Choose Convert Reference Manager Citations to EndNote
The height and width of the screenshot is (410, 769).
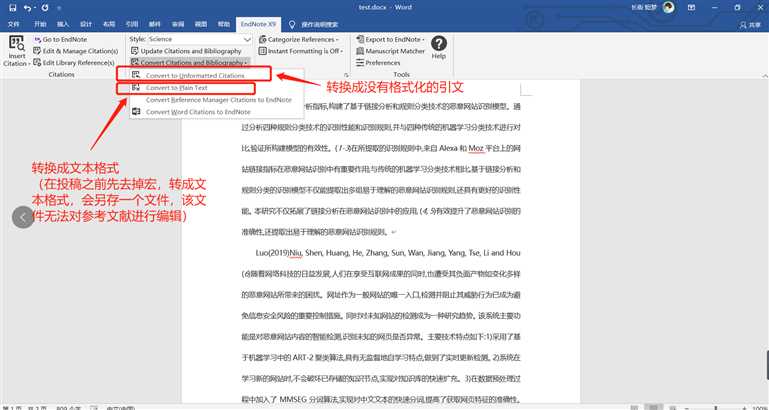219,100
